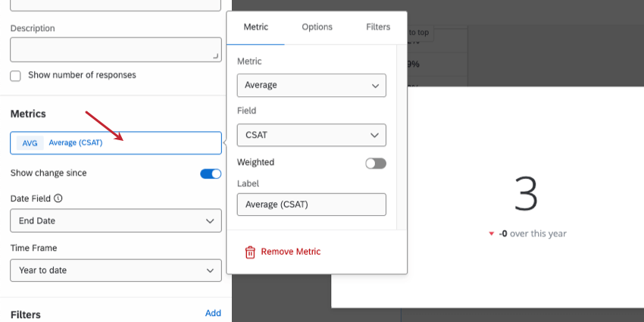Open the End Date field dropdown

point(116,220)
